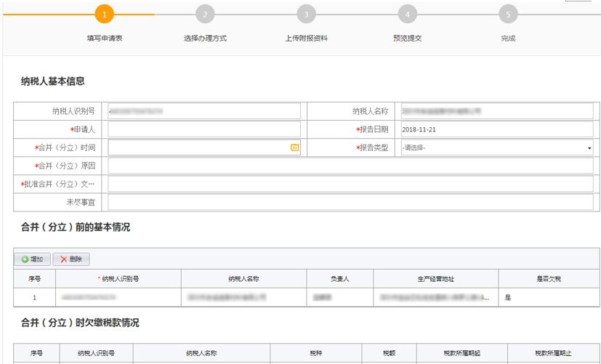Focus the 合并（分立）原因 input field
This screenshot has height=364, width=601.
tap(350, 166)
